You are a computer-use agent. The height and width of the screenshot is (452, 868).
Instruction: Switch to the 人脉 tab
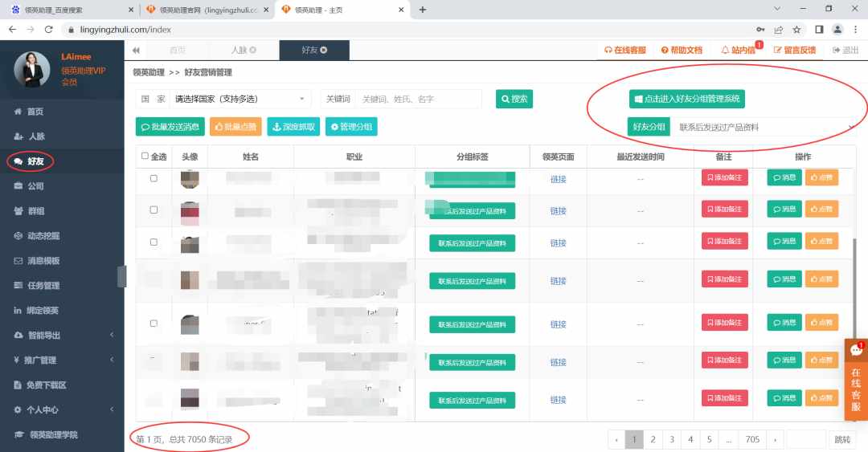coord(244,50)
